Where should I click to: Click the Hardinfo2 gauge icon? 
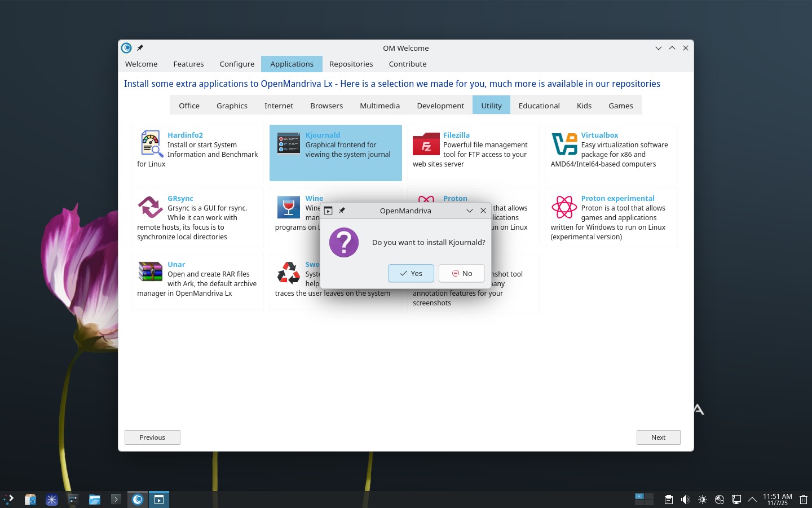[151, 144]
